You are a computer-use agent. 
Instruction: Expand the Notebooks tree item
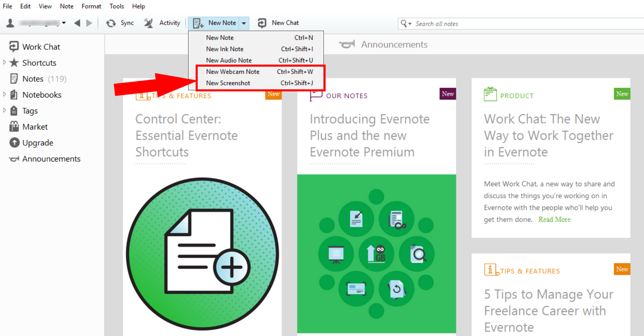pyautogui.click(x=4, y=94)
